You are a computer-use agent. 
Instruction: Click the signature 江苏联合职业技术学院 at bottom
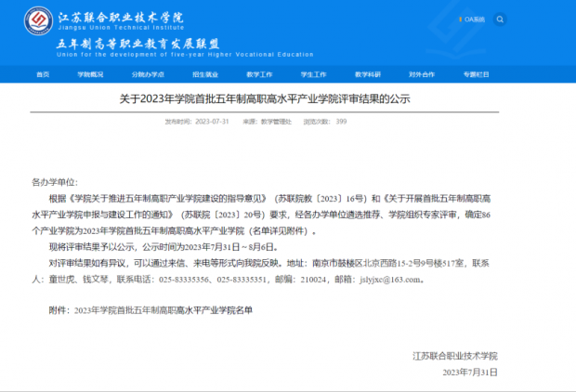tap(455, 356)
